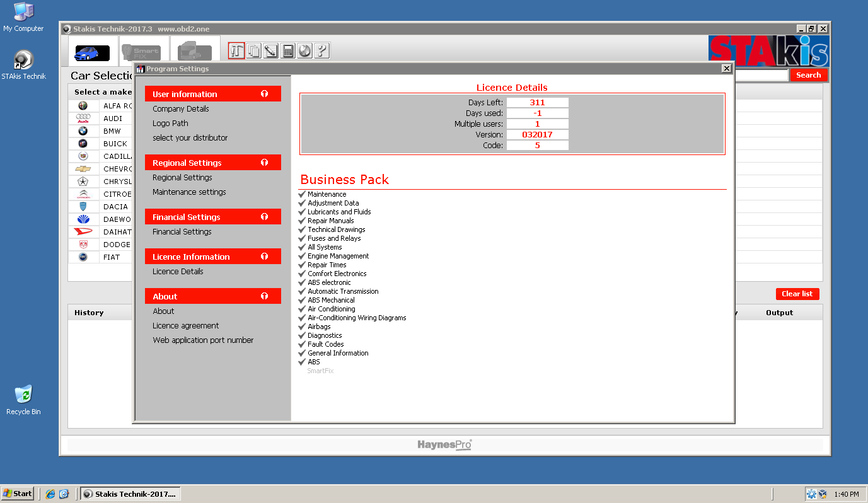The width and height of the screenshot is (868, 503).
Task: Click the tools settings toolbar icon
Action: click(x=236, y=50)
